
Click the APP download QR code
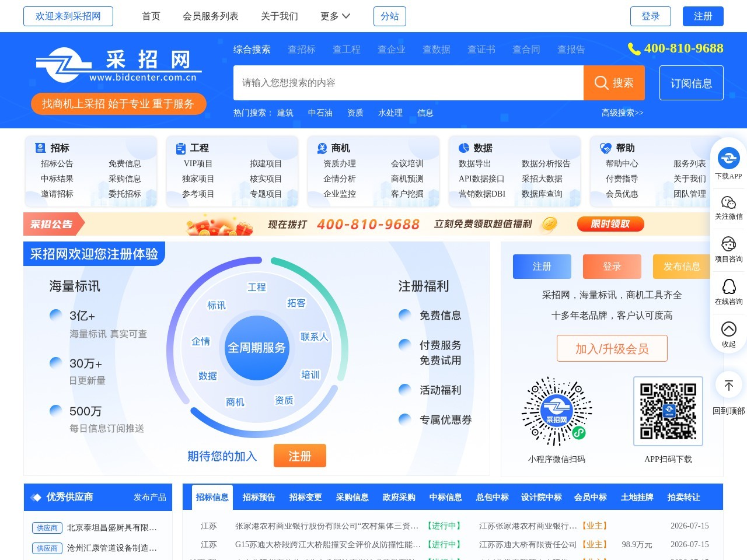(668, 411)
